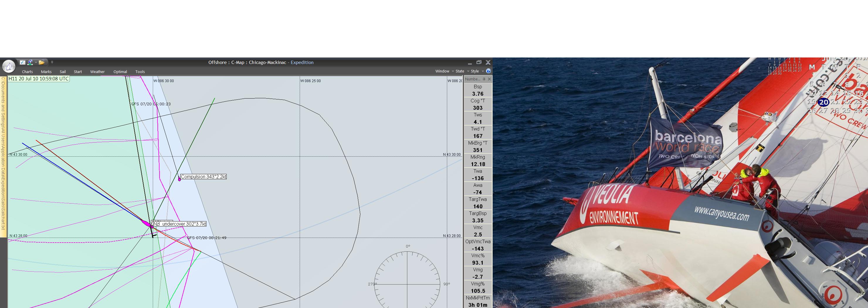Click the Bsp value 3.76
The height and width of the screenshot is (308, 868).
tap(478, 94)
